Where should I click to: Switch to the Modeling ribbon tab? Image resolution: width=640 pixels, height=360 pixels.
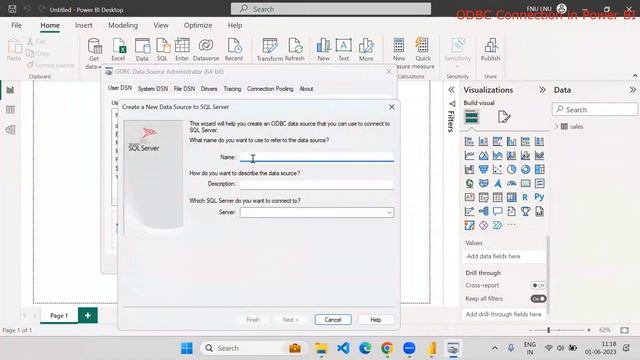click(123, 25)
